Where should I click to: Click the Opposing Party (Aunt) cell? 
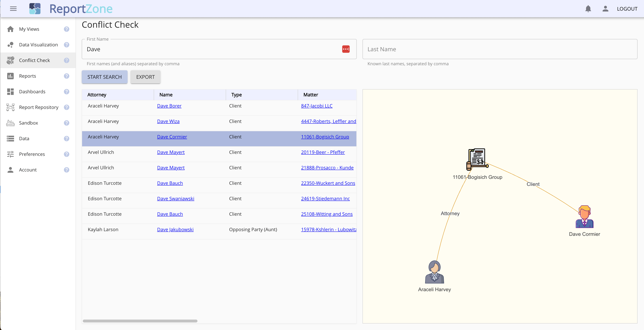coord(253,230)
